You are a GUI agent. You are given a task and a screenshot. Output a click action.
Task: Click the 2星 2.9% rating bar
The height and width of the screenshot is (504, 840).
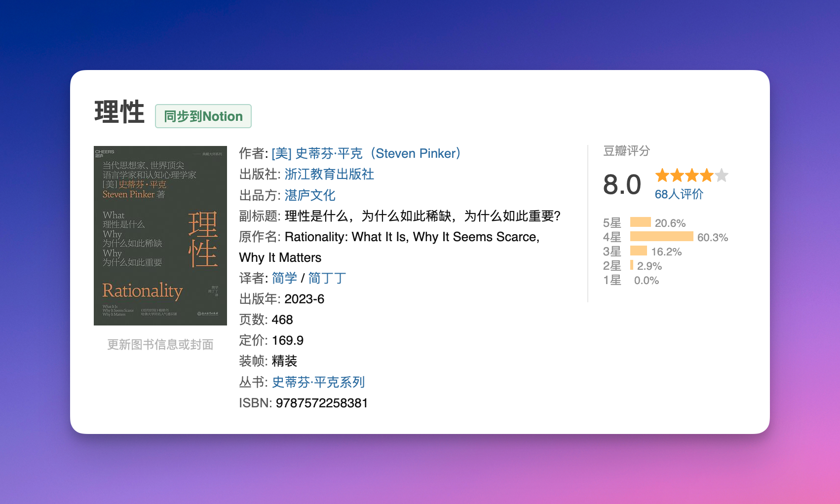[x=632, y=265]
